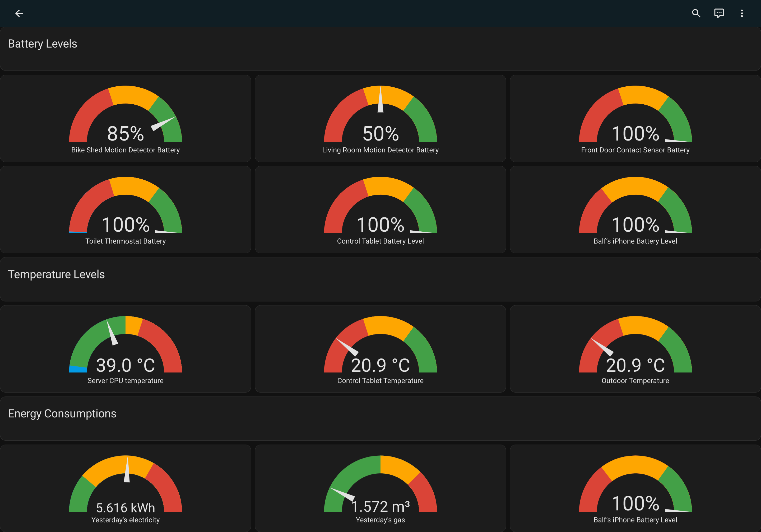761x532 pixels.
Task: Click the Energy Consumptions section heading
Action: click(62, 413)
